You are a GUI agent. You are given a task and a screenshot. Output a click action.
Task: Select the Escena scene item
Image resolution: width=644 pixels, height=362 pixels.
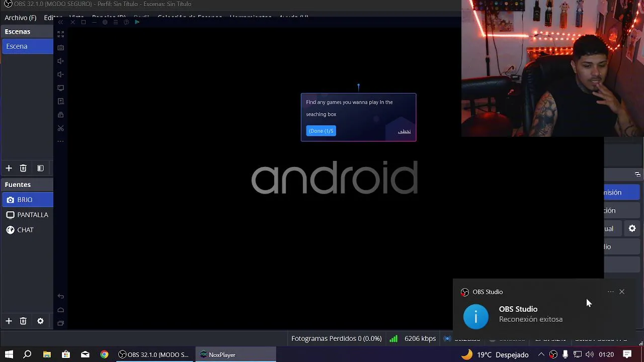(27, 46)
